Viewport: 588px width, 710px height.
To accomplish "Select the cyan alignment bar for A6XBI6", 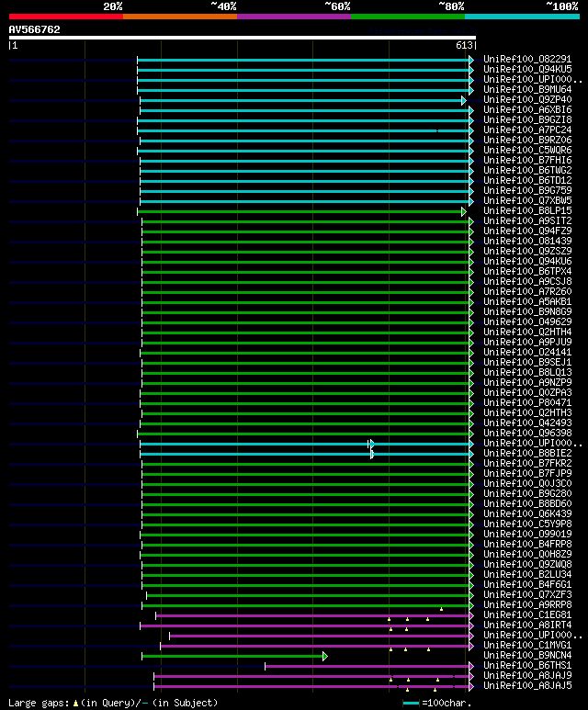I will (304, 110).
